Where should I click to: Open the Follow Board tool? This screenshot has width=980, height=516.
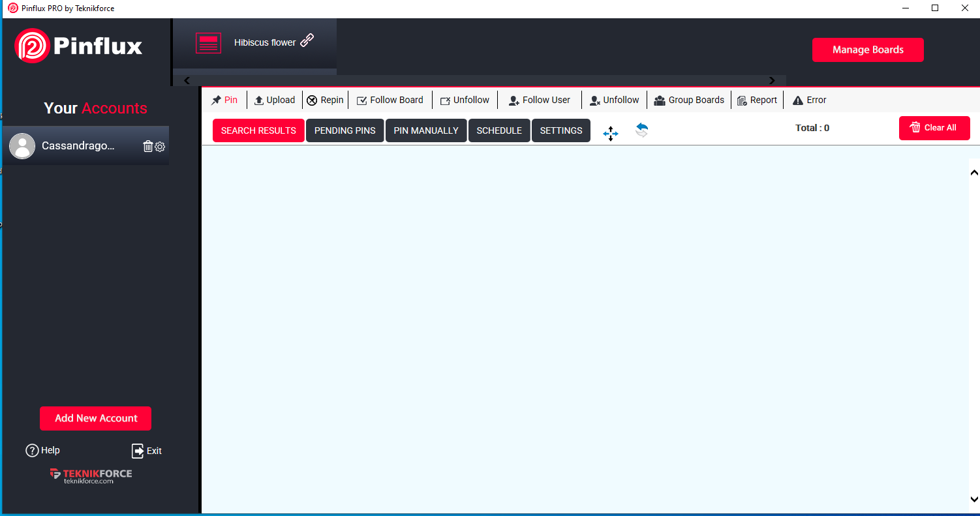coord(390,100)
